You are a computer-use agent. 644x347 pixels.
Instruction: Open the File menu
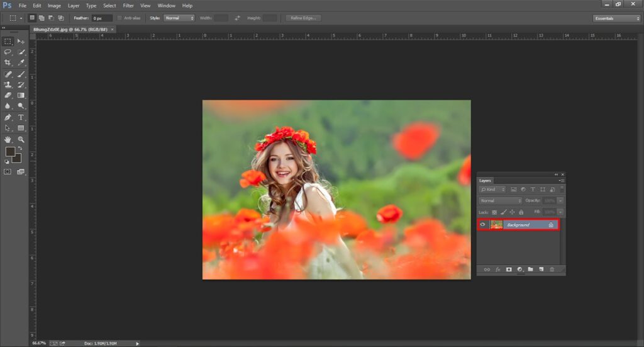click(23, 6)
